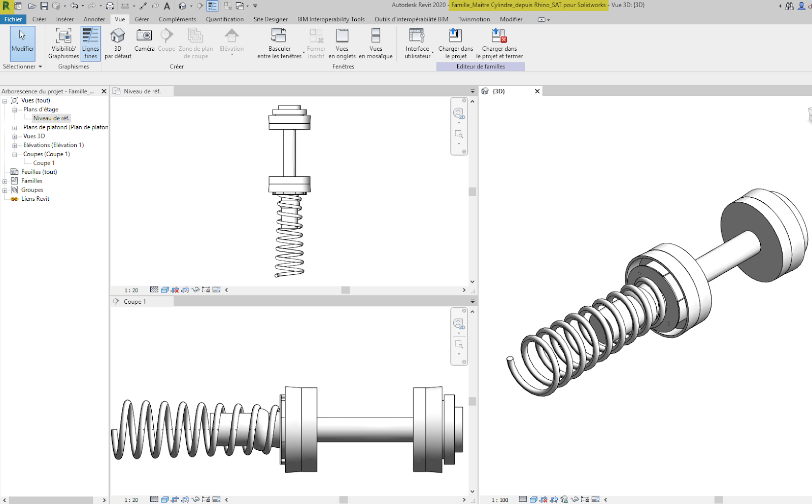This screenshot has width=812, height=504.
Task: Select the Elévation creation tool
Action: point(232,41)
